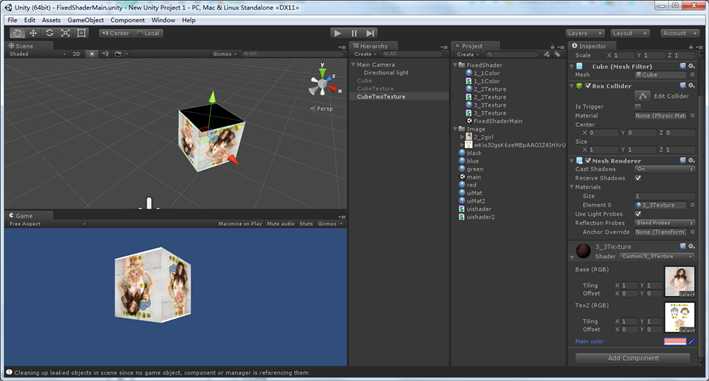The width and height of the screenshot is (709, 381).
Task: Toggle the scene effects image icon
Action: tap(118, 54)
